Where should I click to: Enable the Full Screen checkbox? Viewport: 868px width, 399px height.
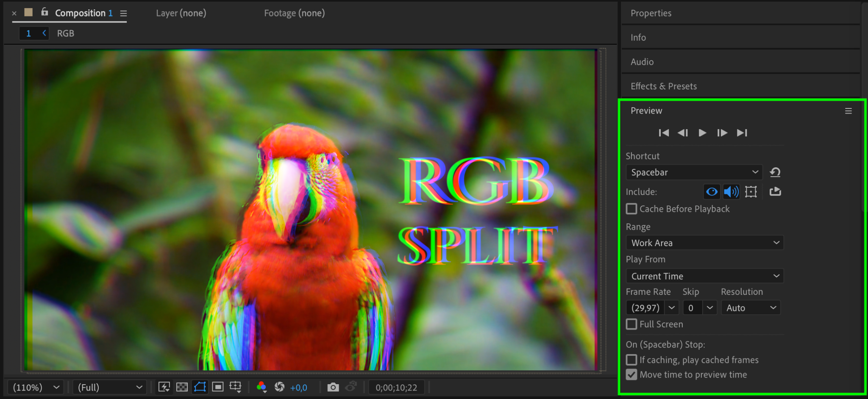(x=632, y=324)
